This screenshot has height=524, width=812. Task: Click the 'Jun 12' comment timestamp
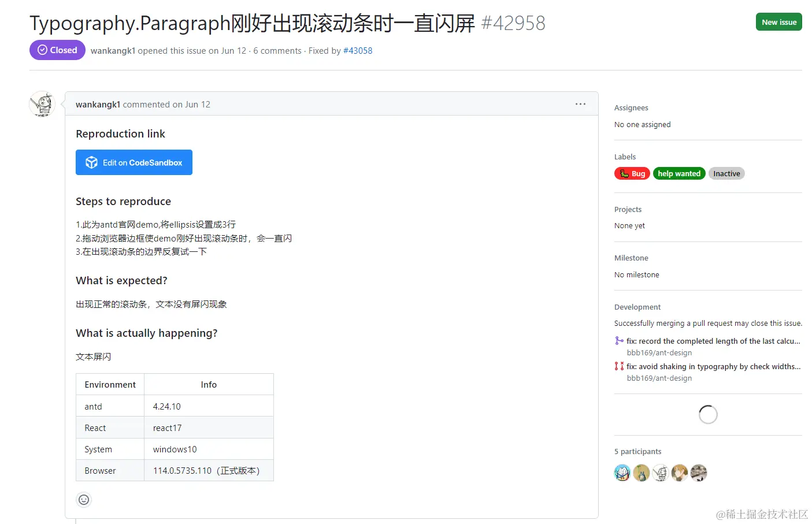(x=198, y=105)
